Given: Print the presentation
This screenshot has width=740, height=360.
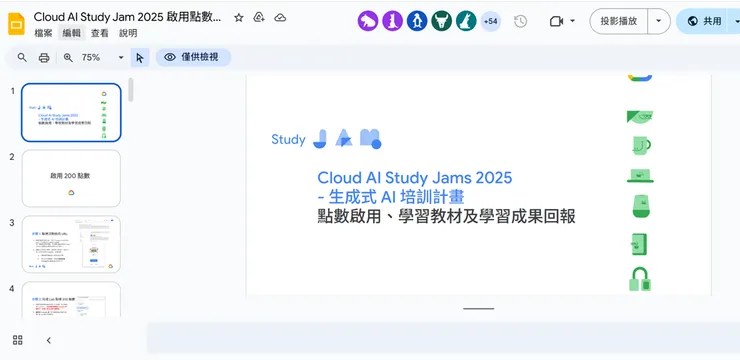Looking at the screenshot, I should click(44, 58).
